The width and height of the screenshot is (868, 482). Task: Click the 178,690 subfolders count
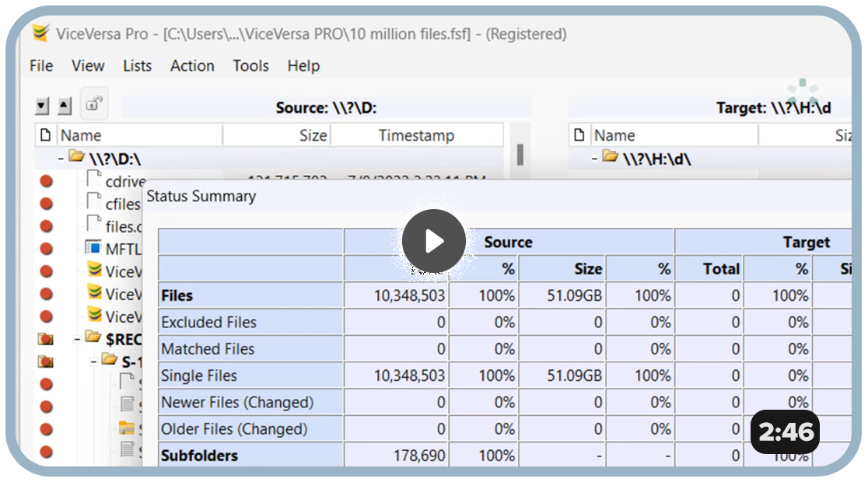(x=419, y=456)
